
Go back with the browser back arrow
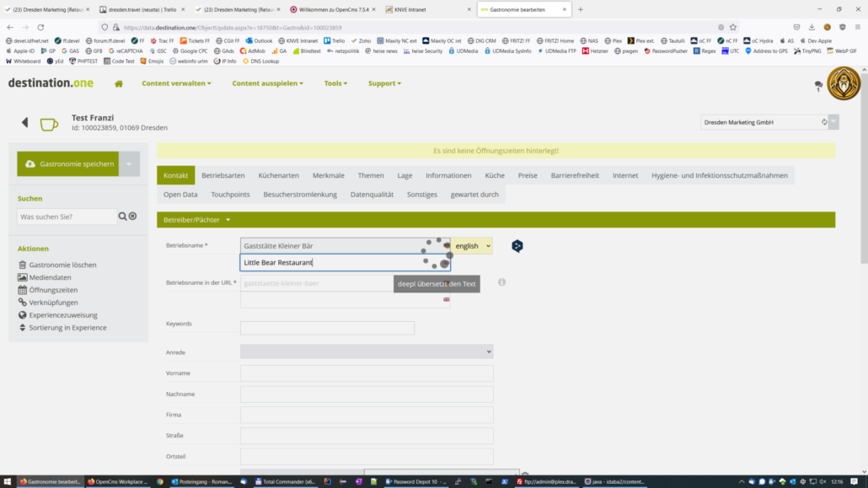pyautogui.click(x=10, y=27)
